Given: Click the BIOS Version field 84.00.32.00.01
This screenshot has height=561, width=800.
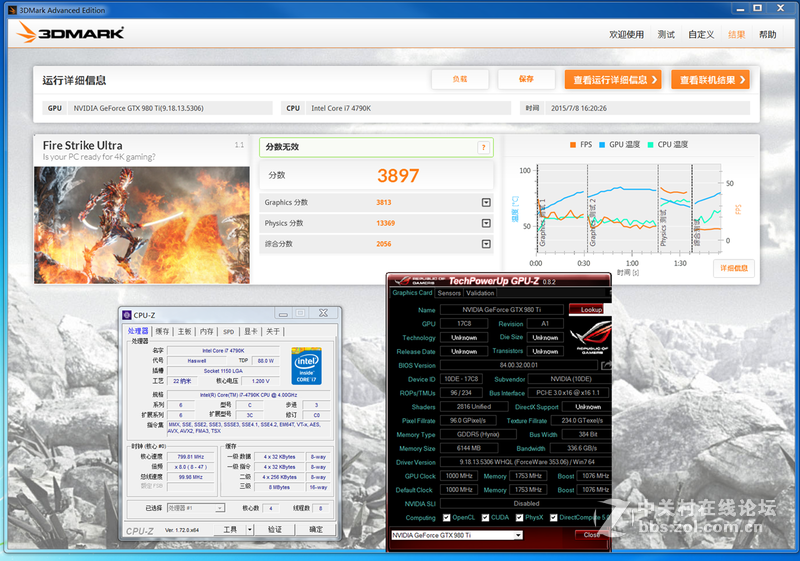Looking at the screenshot, I should (519, 365).
